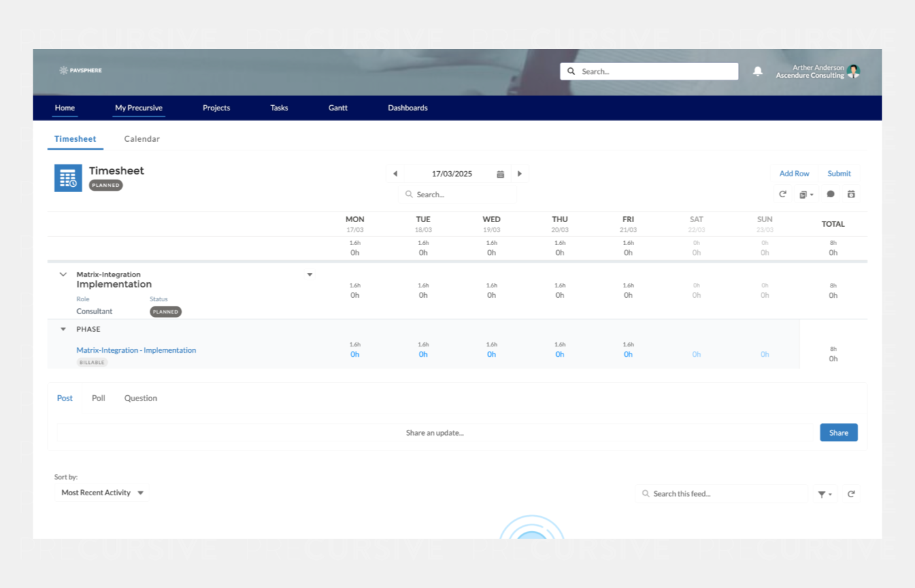The height and width of the screenshot is (588, 915).
Task: Open Arther Anderson's profile avatar
Action: (854, 71)
